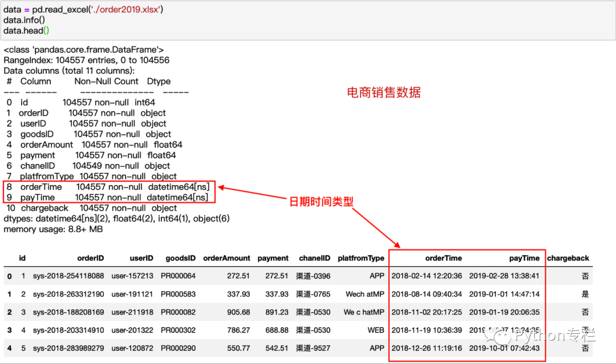The height and width of the screenshot is (364, 616).
Task: Click channel cell 渠道-9527
Action: 313,348
